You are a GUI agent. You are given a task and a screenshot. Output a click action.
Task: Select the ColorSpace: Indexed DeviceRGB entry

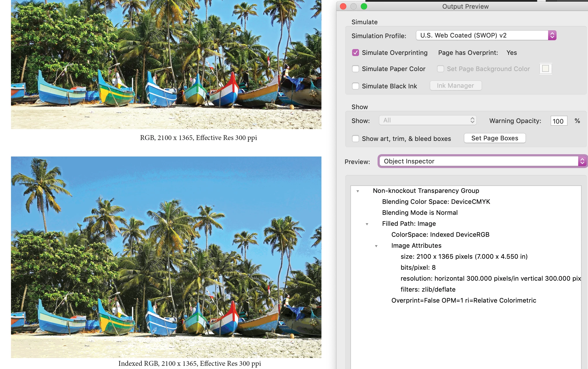pos(440,234)
